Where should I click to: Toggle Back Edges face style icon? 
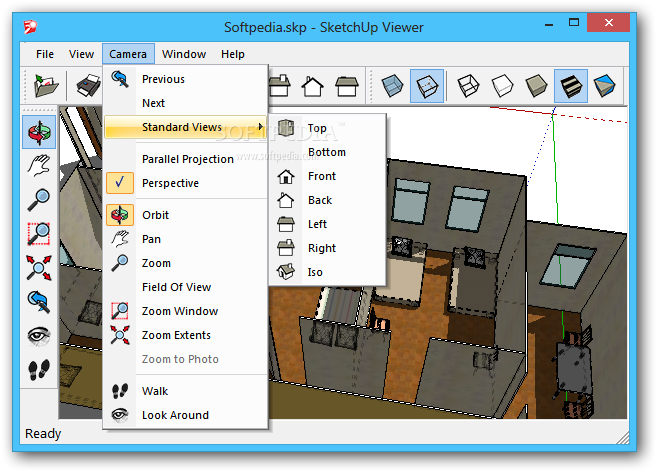[427, 86]
